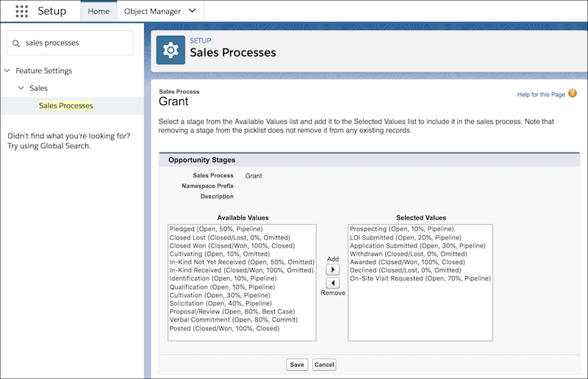Viewport: 588px width, 379px height.
Task: Focus the Quick Find search field
Action: (70, 43)
